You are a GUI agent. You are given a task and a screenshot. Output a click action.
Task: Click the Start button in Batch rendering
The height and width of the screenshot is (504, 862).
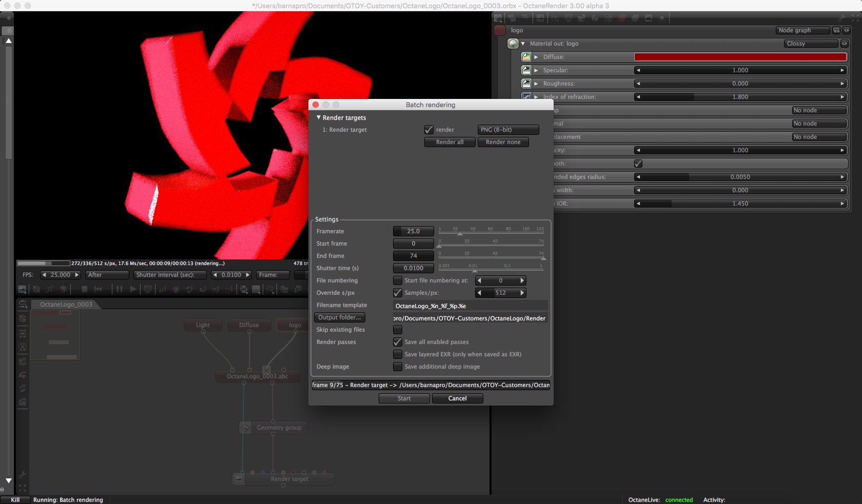point(404,398)
